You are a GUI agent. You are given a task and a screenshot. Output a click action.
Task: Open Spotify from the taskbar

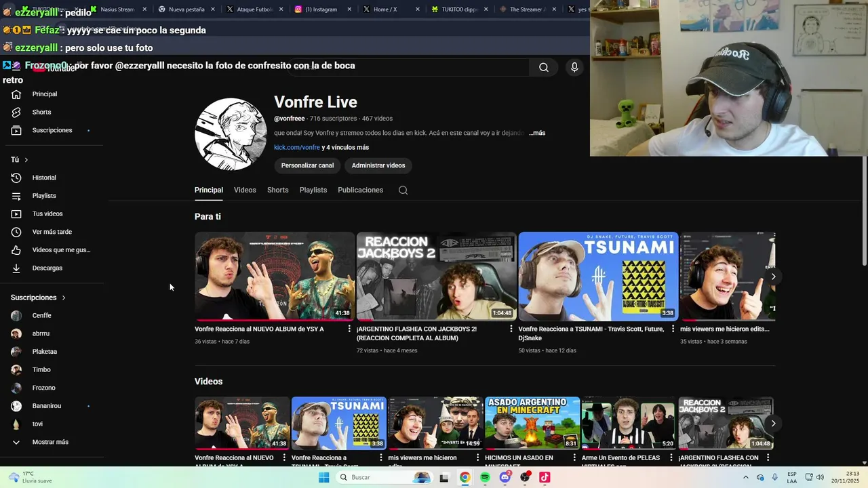[x=485, y=477]
